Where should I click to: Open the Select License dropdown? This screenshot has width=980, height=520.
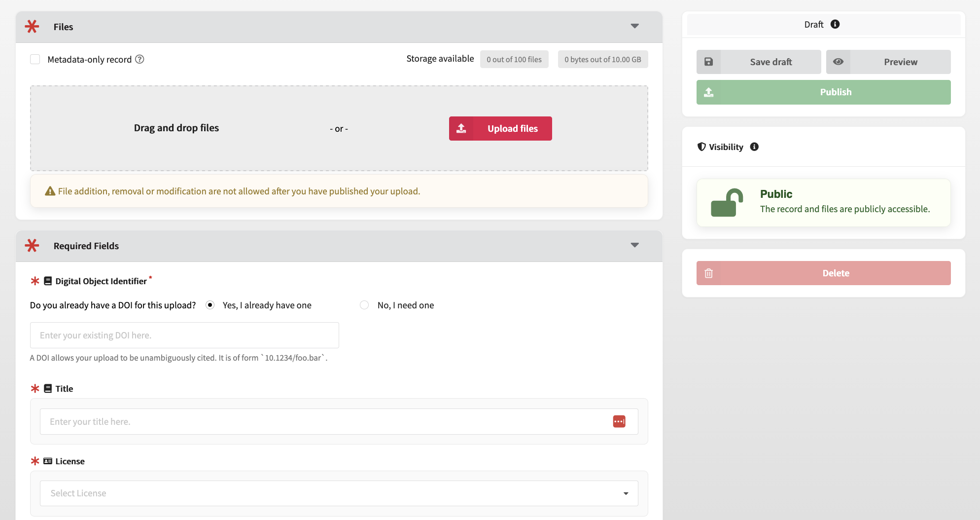coord(339,493)
